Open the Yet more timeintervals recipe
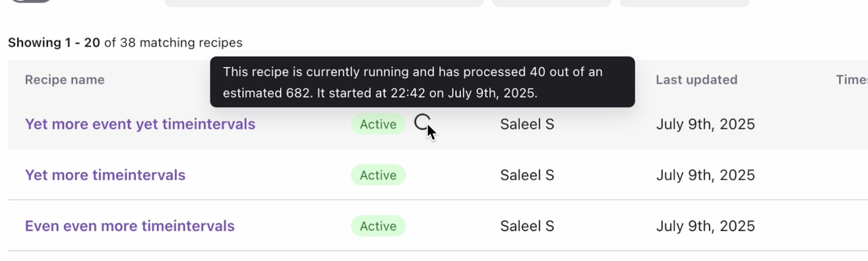The height and width of the screenshot is (261, 868). (105, 175)
